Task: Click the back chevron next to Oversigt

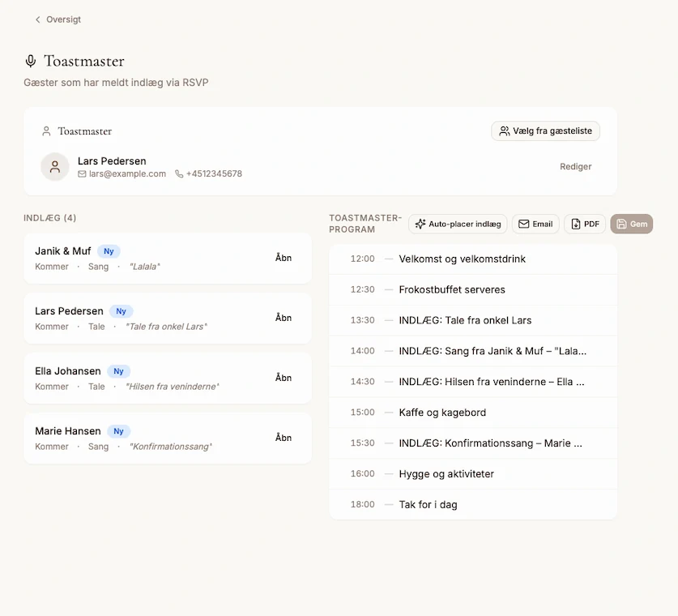Action: coord(37,19)
